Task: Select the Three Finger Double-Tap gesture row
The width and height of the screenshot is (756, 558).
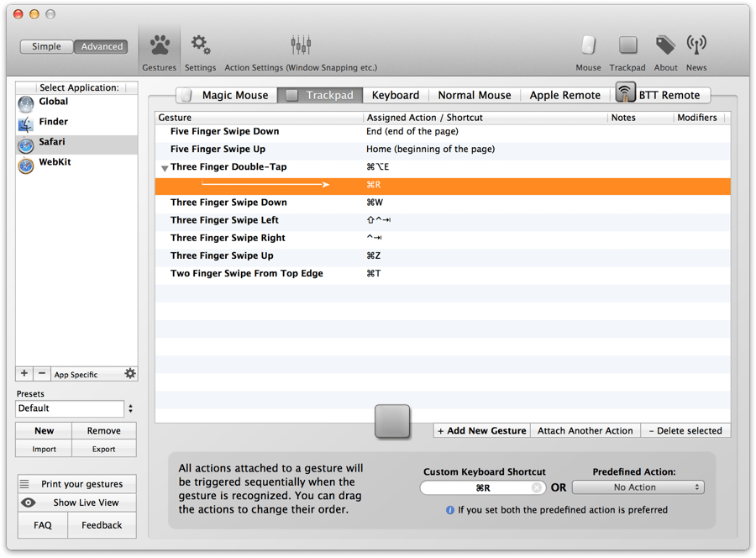Action: pos(443,167)
